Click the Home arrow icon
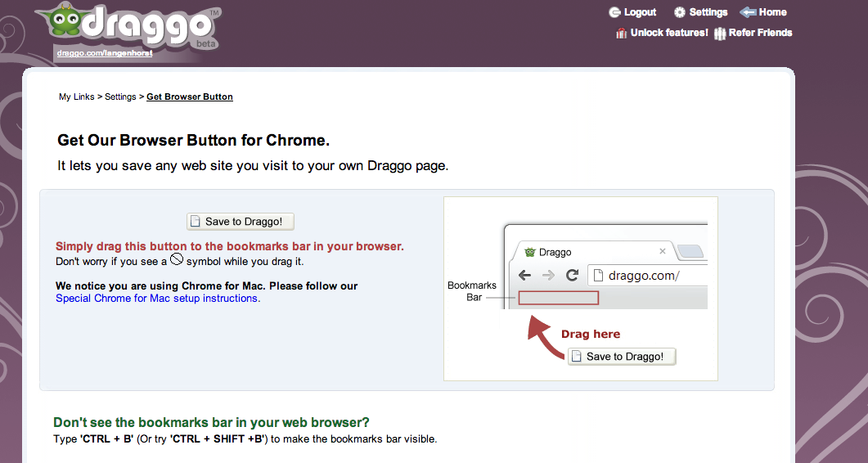Image resolution: width=868 pixels, height=463 pixels. tap(748, 12)
